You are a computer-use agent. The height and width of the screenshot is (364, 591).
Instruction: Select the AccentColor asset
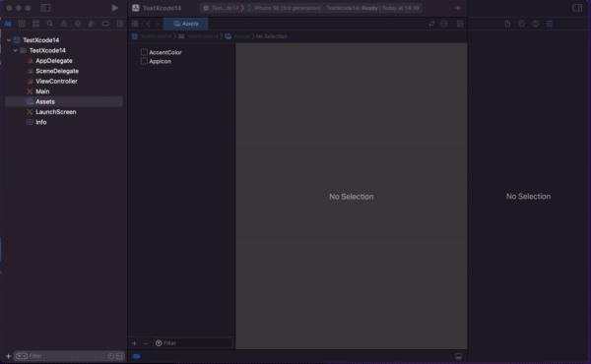click(165, 52)
